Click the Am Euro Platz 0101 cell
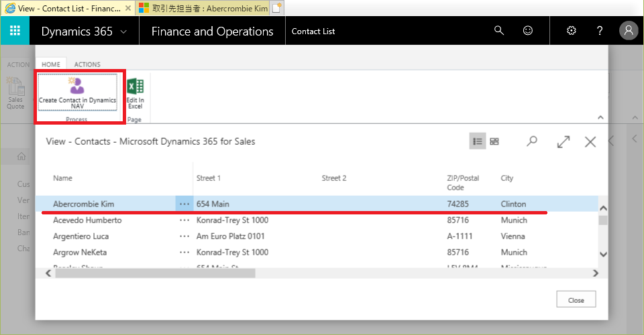 230,237
